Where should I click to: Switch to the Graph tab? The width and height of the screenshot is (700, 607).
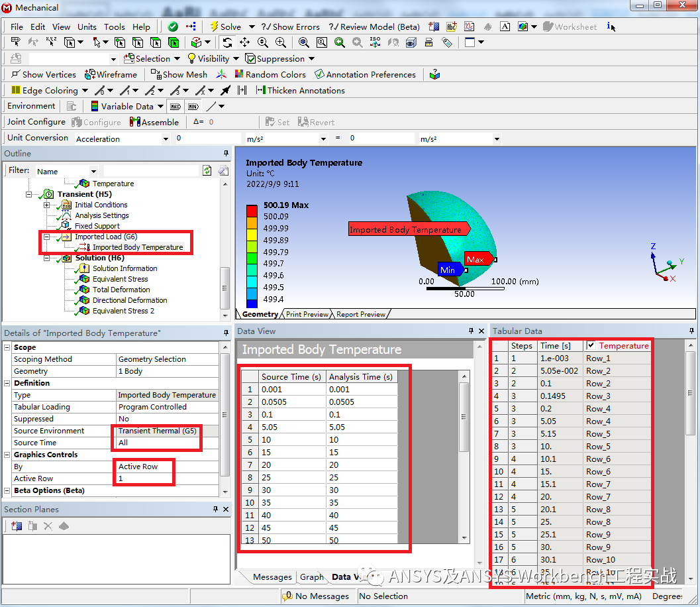coord(312,577)
